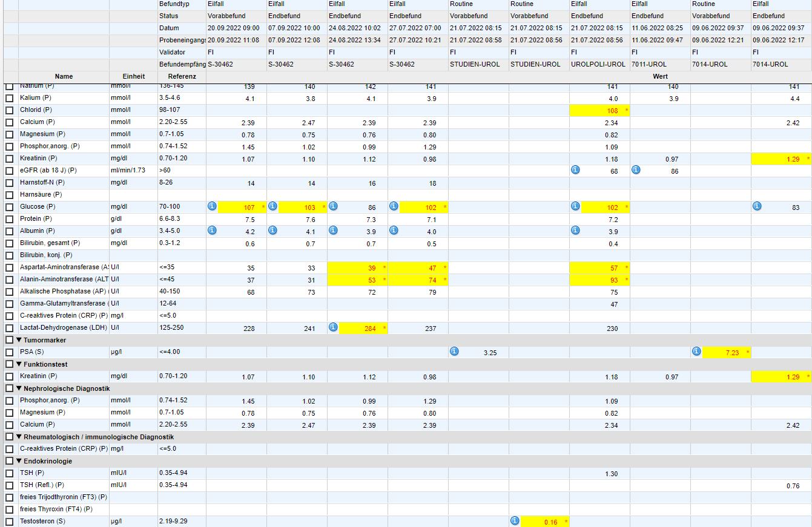Select the Testosteron (S) row checkbox
Screen dimensions: 812x527
click(9, 522)
